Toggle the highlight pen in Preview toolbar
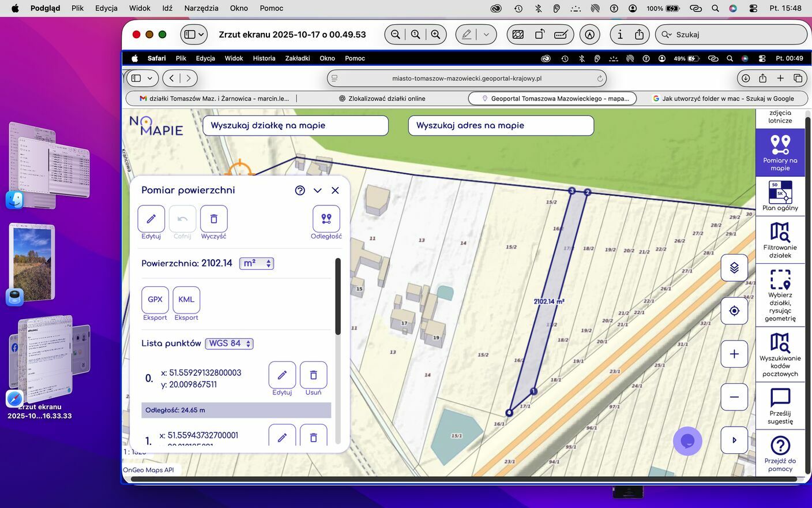 click(x=467, y=35)
